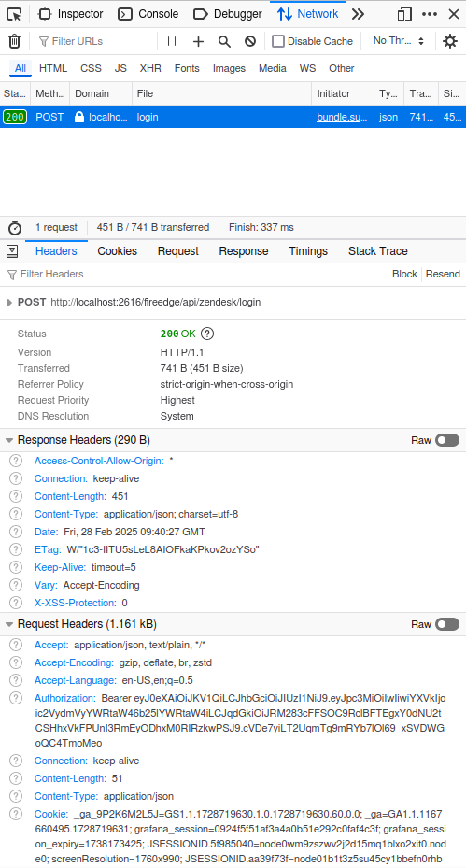Sort by Status column header
Image resolution: width=466 pixels, height=868 pixels.
click(15, 93)
